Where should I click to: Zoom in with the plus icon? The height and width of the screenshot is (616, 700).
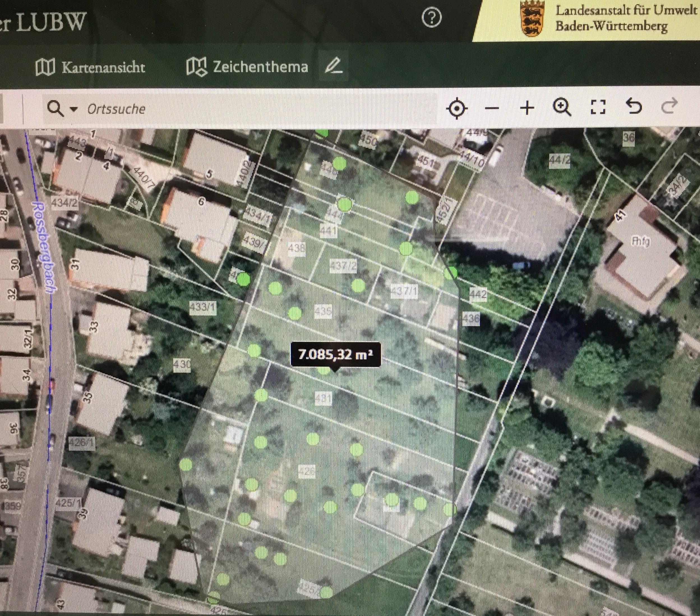[527, 108]
